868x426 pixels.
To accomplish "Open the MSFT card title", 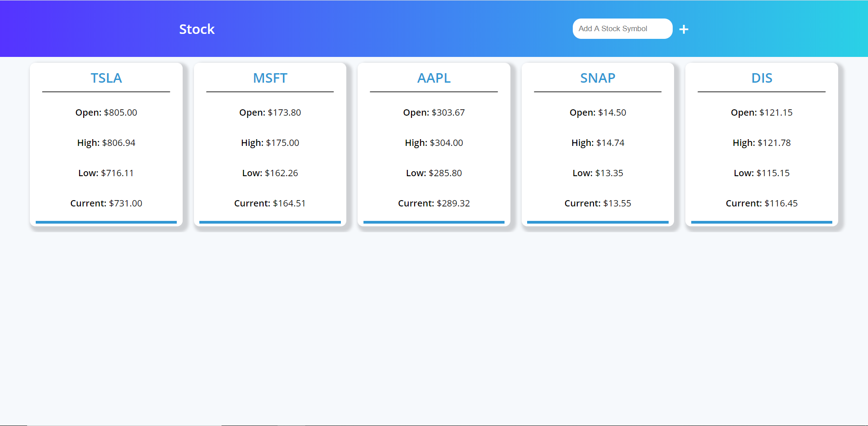I will (270, 78).
